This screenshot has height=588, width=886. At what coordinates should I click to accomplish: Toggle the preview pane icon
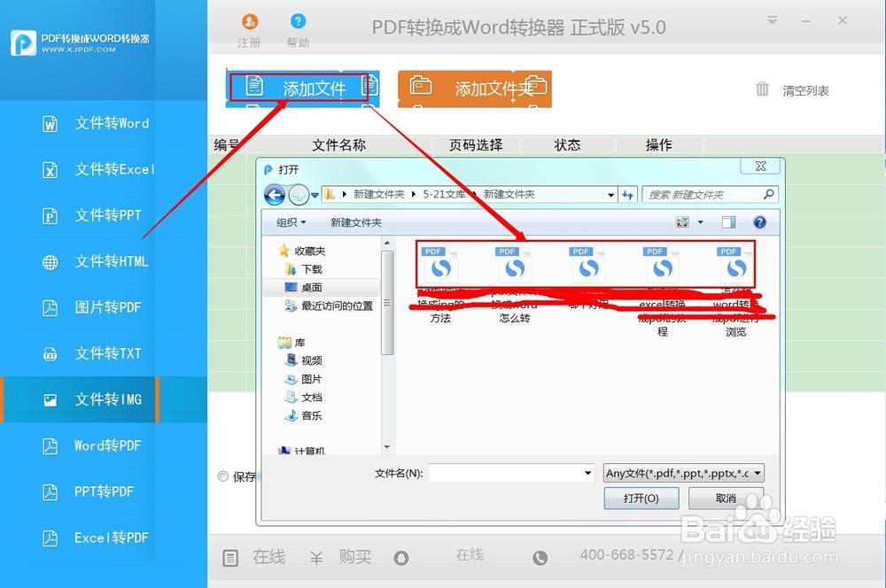[728, 222]
